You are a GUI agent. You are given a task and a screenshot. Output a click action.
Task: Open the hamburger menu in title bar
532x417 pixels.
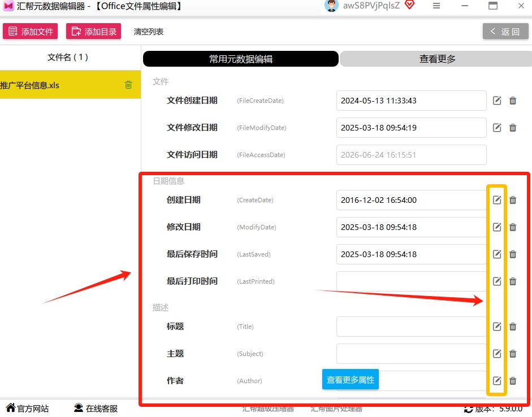pyautogui.click(x=436, y=6)
